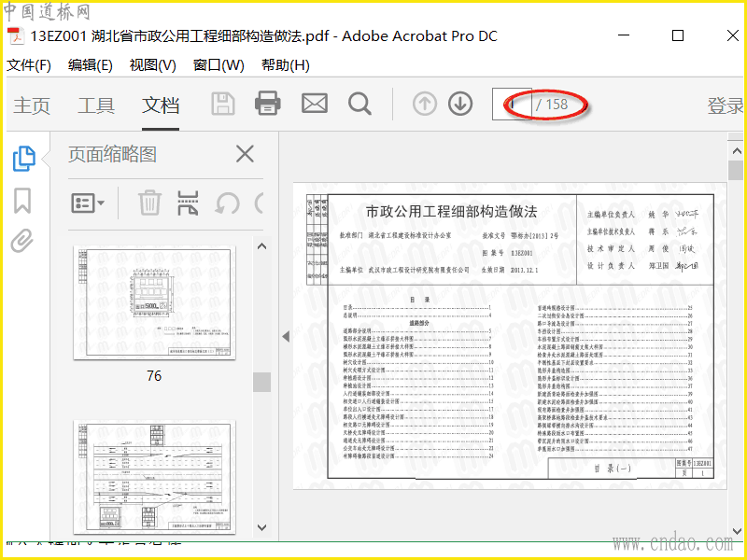Click the page number input field
Viewport: 747px width, 560px height.
coord(512,104)
